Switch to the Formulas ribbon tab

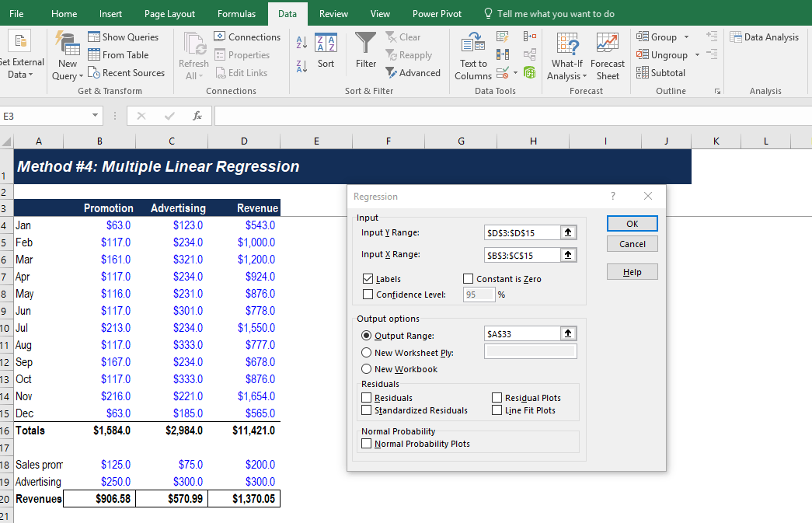pos(236,14)
